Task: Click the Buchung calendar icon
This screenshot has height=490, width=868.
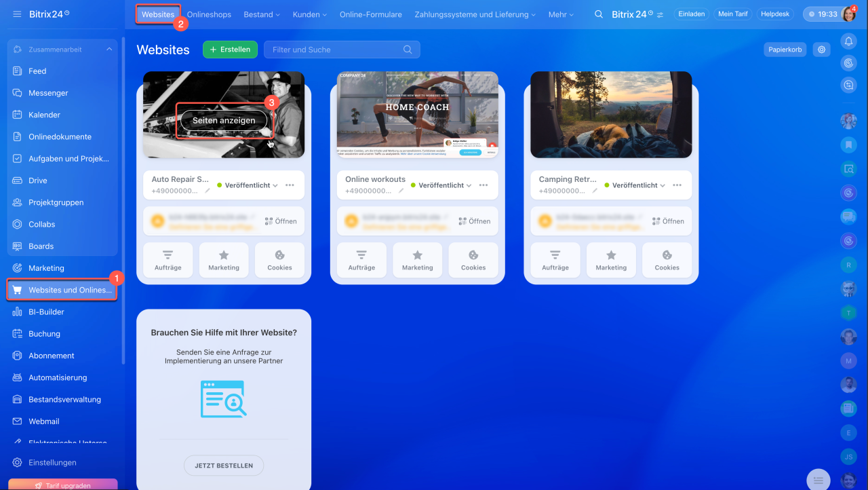Action: [18, 334]
